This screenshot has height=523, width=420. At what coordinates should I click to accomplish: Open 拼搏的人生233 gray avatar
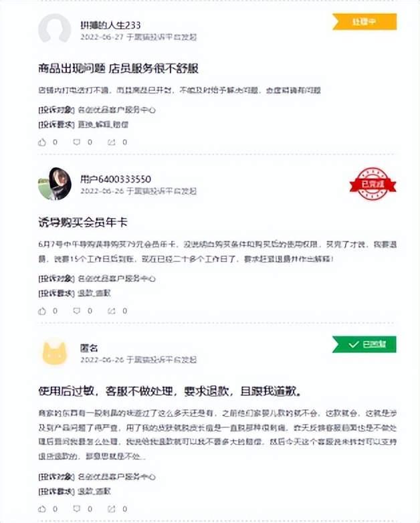point(55,29)
